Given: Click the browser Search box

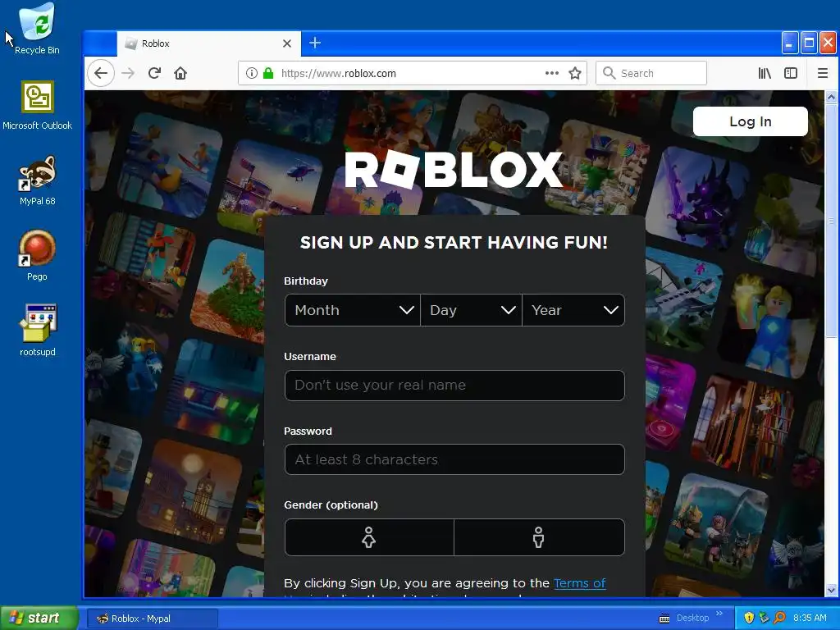Looking at the screenshot, I should 651,73.
